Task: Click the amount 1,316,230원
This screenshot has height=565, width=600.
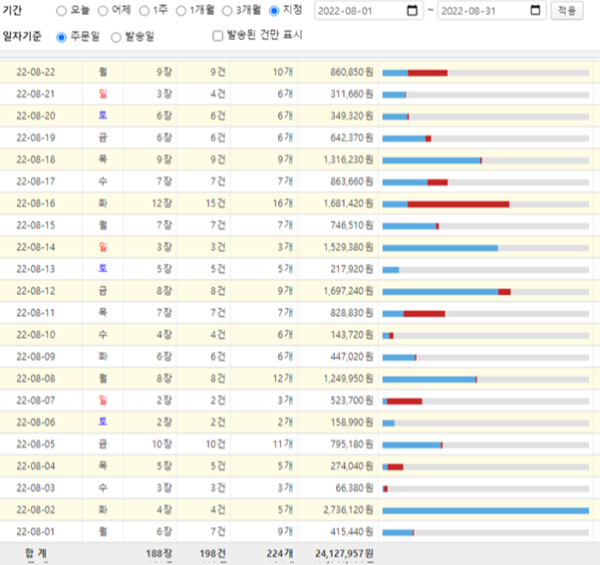Action: click(x=348, y=159)
